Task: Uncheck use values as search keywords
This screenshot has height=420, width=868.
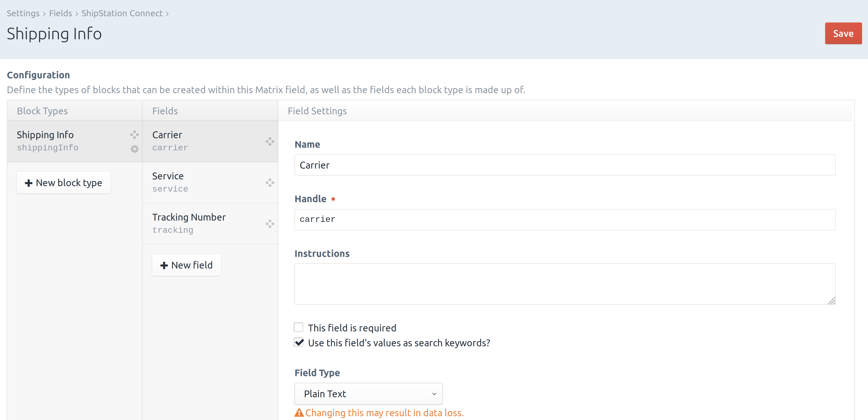Action: click(x=299, y=343)
